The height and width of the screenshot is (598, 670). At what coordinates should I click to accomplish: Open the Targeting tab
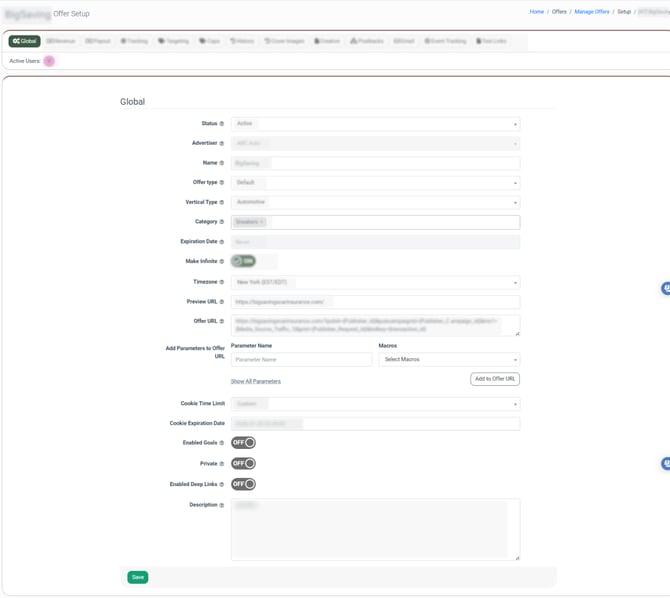tap(173, 41)
